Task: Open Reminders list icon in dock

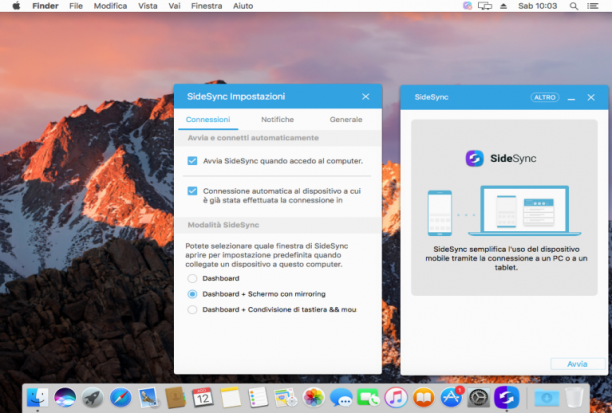Action: tap(258, 397)
